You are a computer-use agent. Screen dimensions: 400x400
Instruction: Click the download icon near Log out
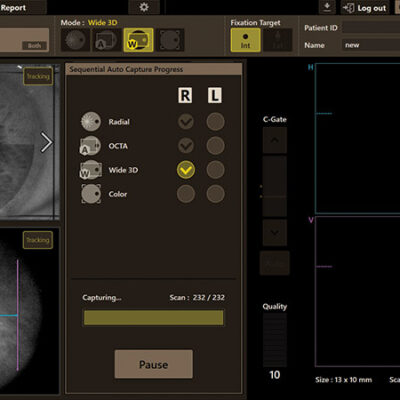click(x=327, y=7)
